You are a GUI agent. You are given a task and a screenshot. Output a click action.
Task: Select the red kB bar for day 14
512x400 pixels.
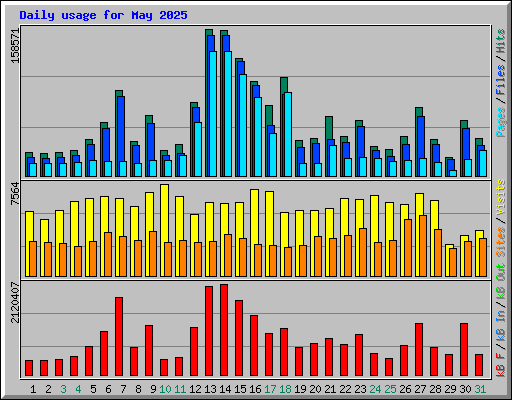click(x=224, y=330)
